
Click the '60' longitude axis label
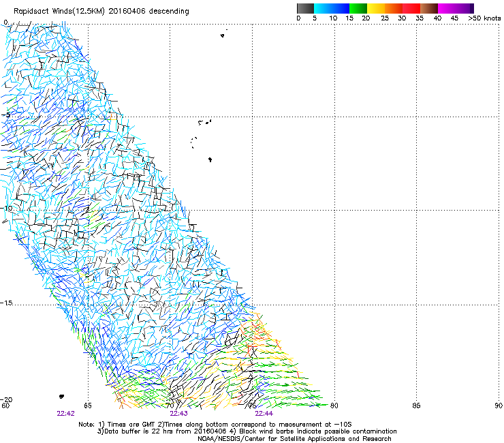coord(5,406)
